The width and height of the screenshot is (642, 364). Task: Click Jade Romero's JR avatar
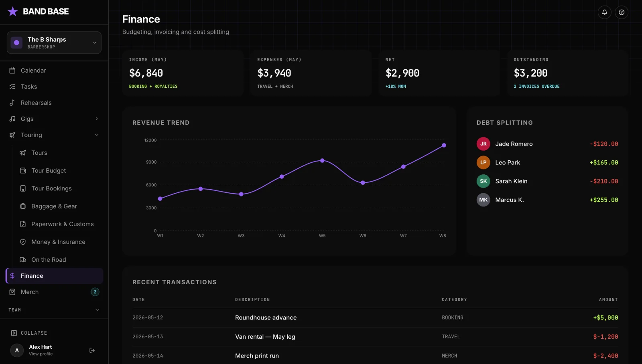483,144
